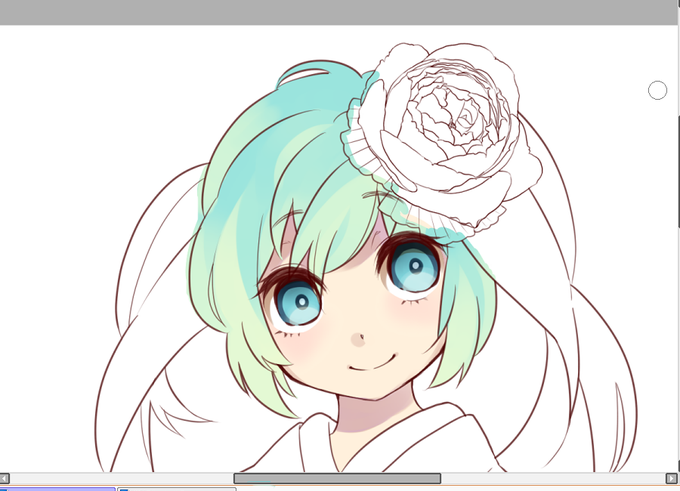The image size is (680, 491).
Task: Click the horizontal scrollbar right arrow
Action: point(670,478)
